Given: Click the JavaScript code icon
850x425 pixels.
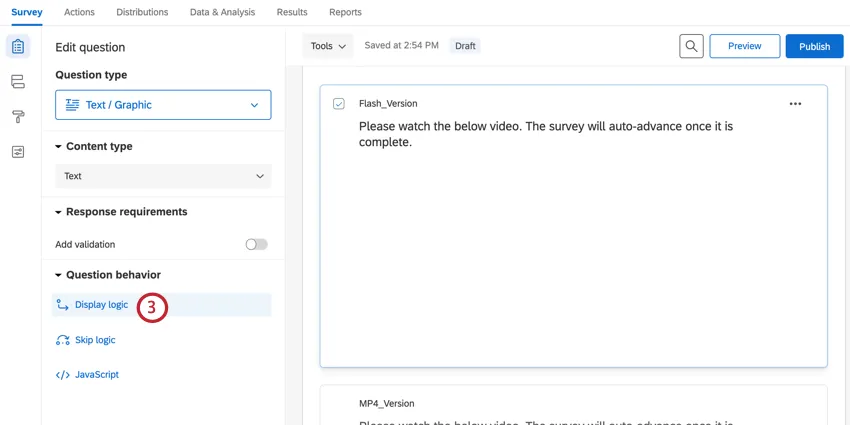Looking at the screenshot, I should (63, 375).
